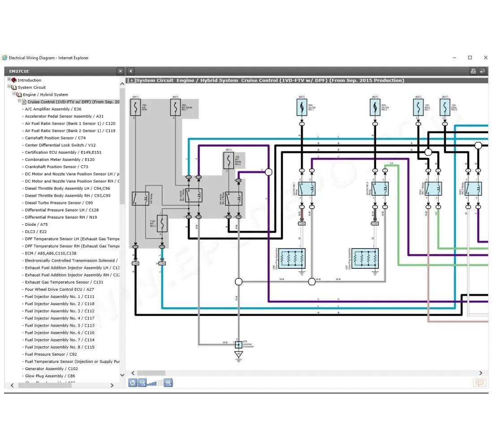Viewport: 493px width, 448px height.
Task: Collapse the sidebar with the left-arrow button
Action: (x=130, y=71)
